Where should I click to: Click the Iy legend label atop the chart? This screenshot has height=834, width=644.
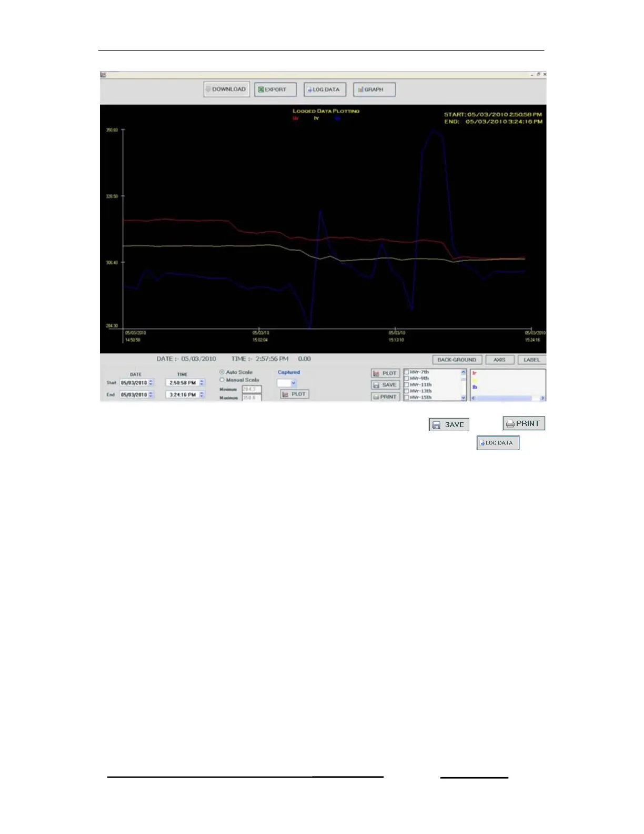(x=316, y=118)
